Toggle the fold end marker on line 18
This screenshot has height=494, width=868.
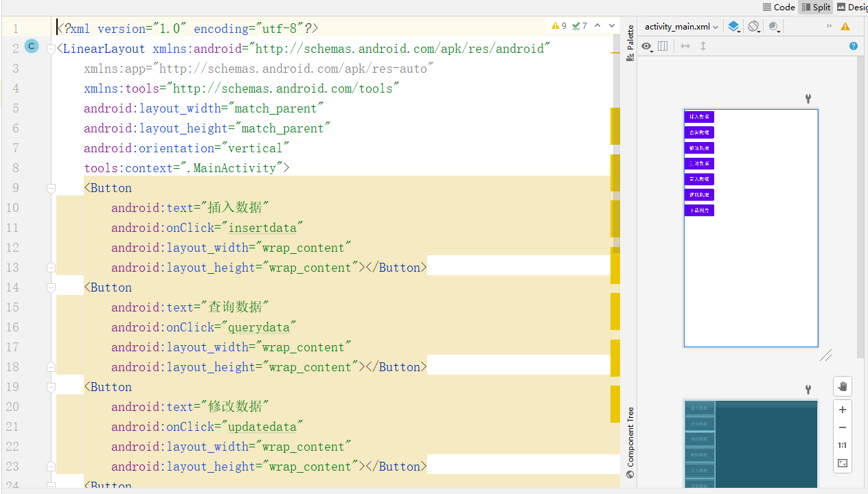pyautogui.click(x=51, y=367)
